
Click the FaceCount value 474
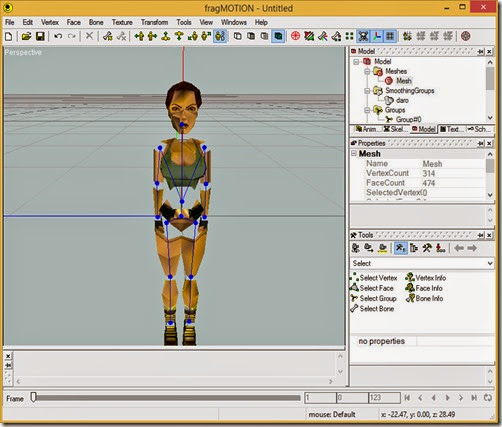(429, 183)
